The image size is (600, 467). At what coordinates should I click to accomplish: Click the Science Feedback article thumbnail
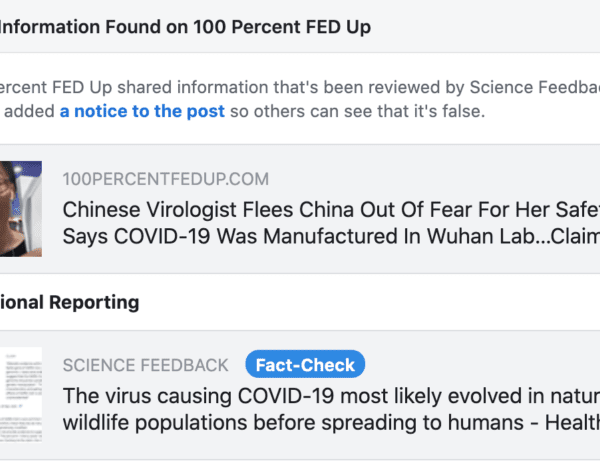click(20, 395)
